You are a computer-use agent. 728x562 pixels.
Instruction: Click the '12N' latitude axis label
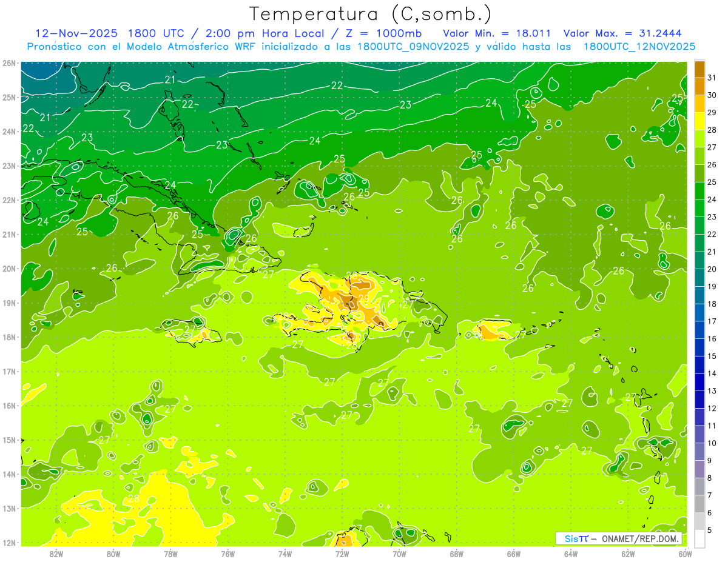[x=8, y=543]
